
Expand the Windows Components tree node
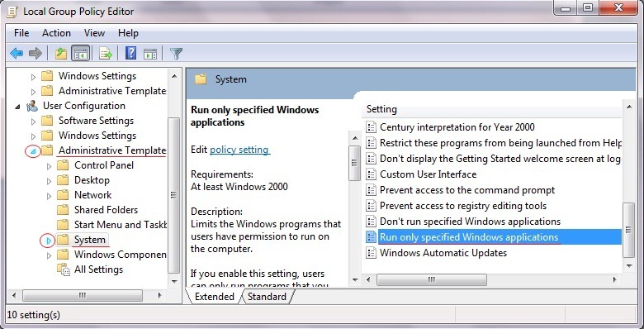coord(49,255)
